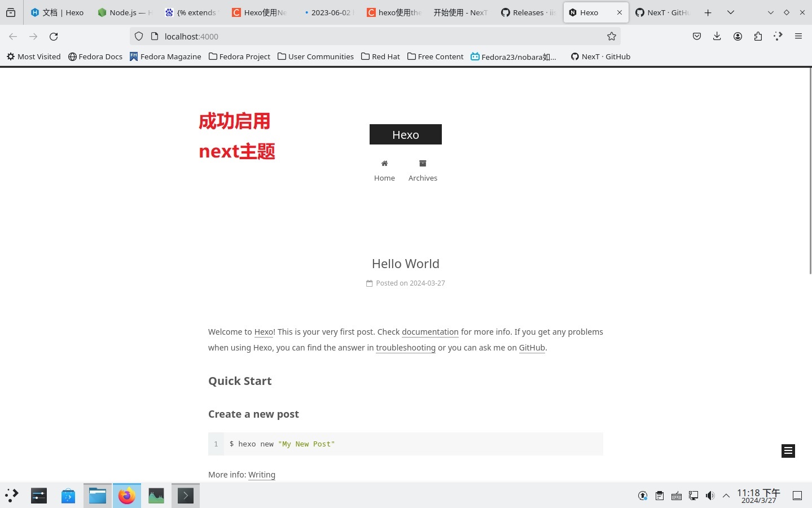The height and width of the screenshot is (508, 812).
Task: Click the Hexo site title banner
Action: click(406, 134)
